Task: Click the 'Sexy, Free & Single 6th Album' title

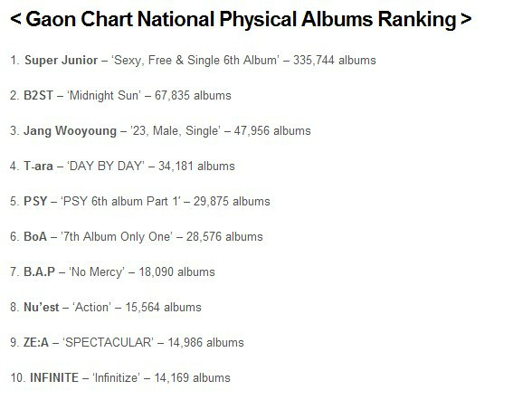Action: coord(195,61)
